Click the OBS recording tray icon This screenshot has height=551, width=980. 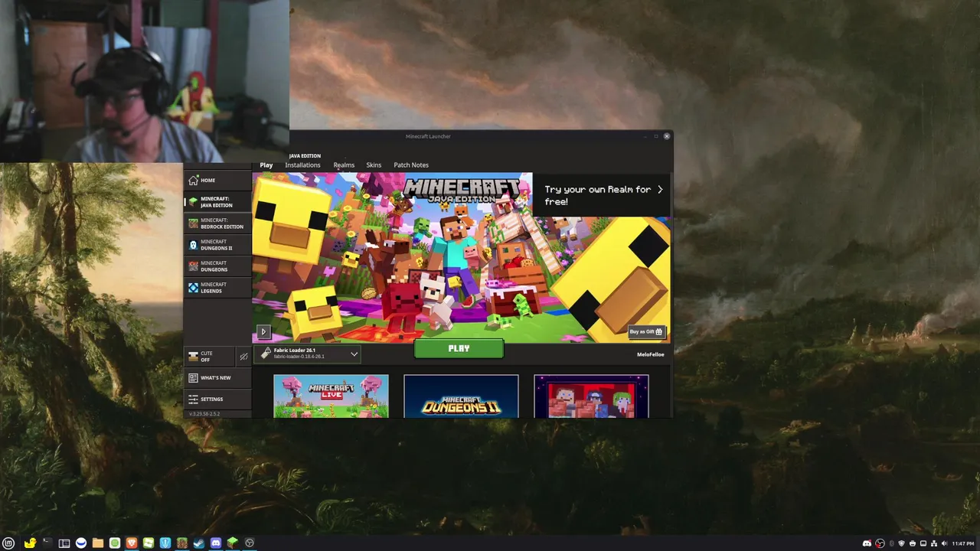(x=880, y=543)
